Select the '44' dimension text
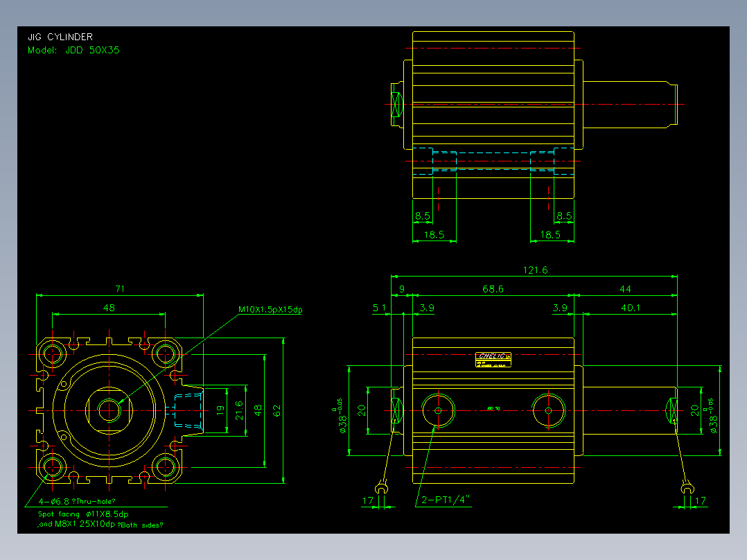The image size is (747, 560). tap(626, 289)
